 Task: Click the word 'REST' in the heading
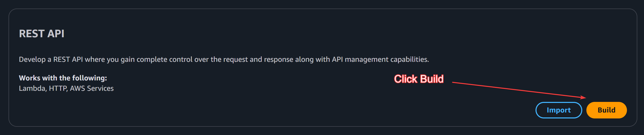coord(32,34)
